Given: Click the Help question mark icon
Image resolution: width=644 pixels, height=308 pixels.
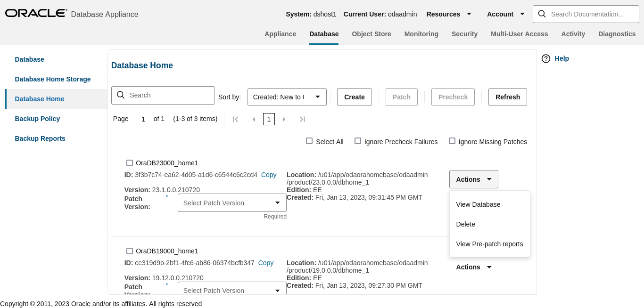Looking at the screenshot, I should (546, 58).
